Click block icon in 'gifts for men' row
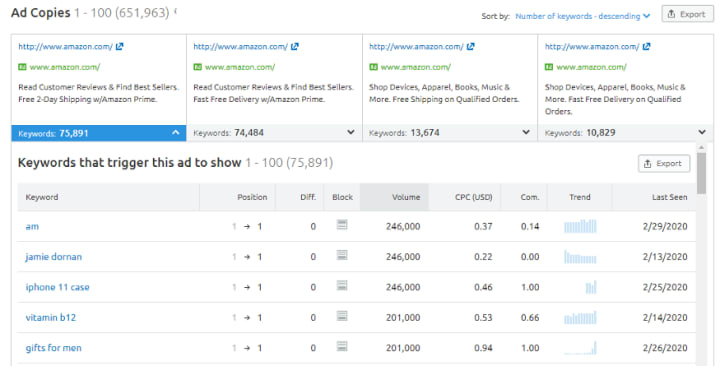This screenshot has width=720, height=366. [x=342, y=346]
